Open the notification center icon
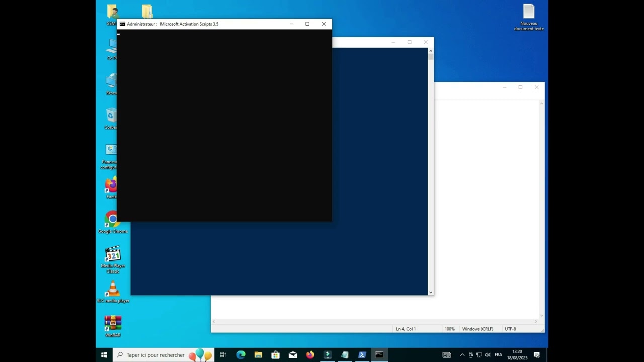 point(537,355)
